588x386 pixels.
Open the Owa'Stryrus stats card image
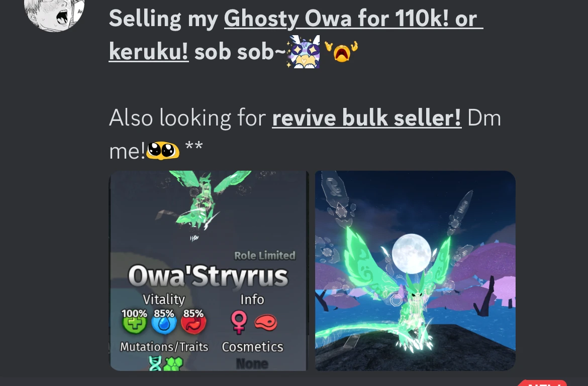point(209,271)
